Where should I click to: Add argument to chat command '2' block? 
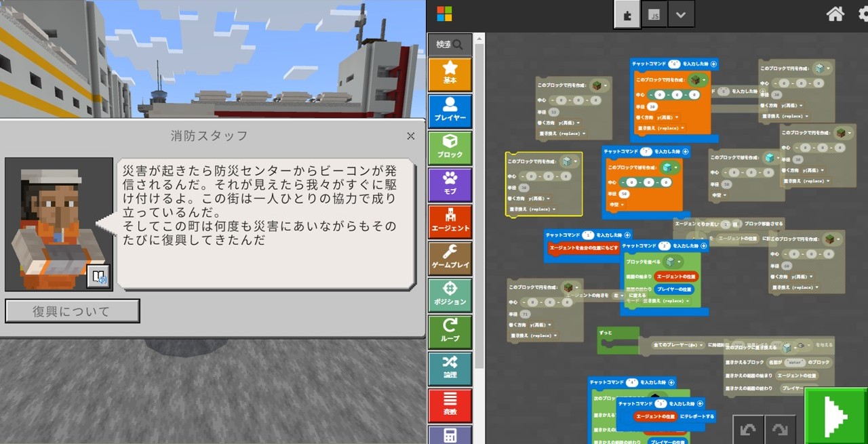[x=703, y=246]
